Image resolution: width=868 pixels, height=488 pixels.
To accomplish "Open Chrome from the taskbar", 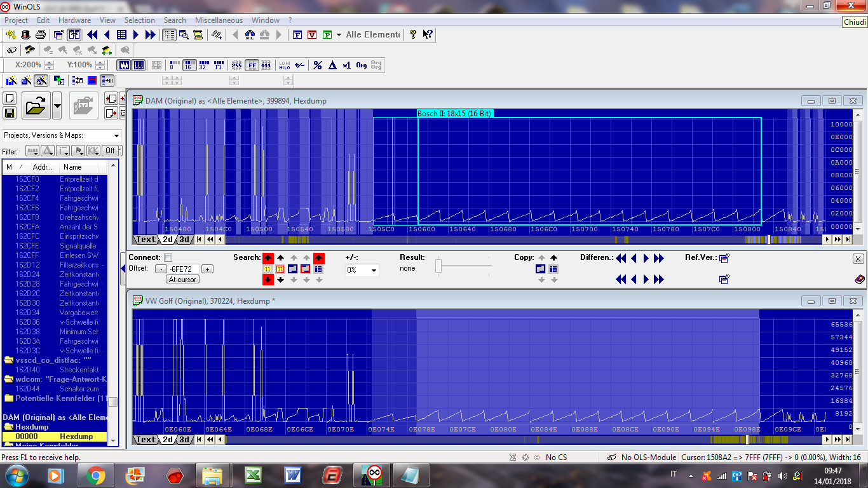I will [95, 475].
